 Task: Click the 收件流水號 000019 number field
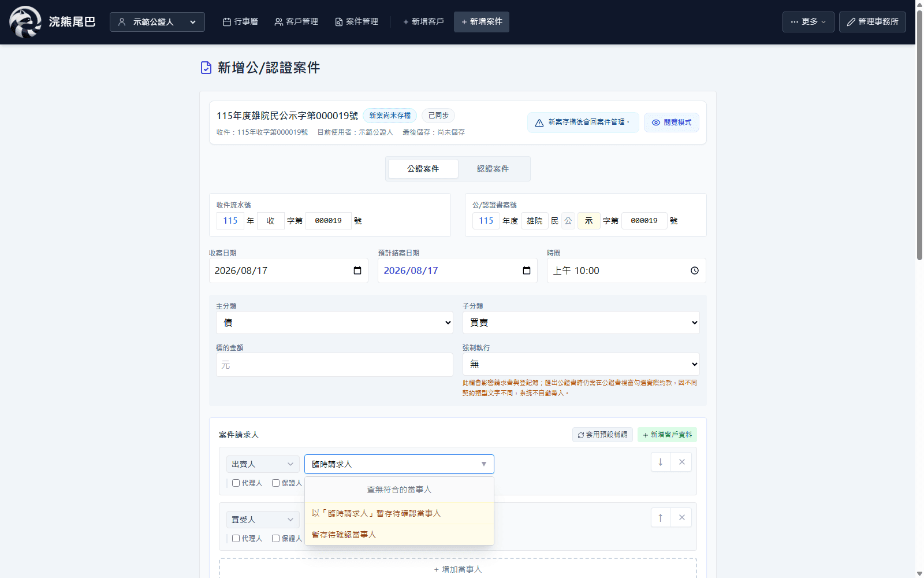point(328,221)
